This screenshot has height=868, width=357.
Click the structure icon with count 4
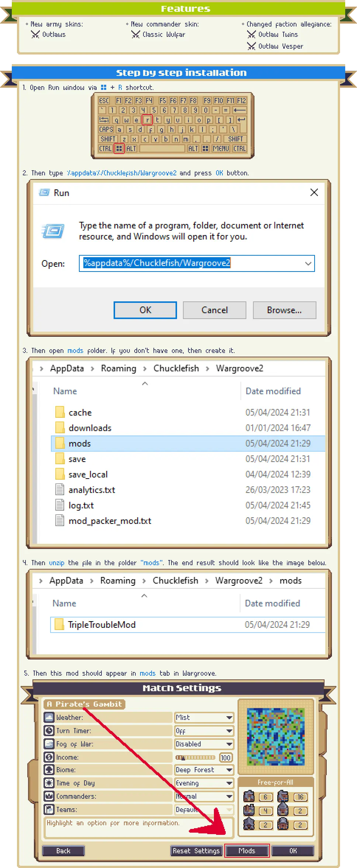click(249, 810)
